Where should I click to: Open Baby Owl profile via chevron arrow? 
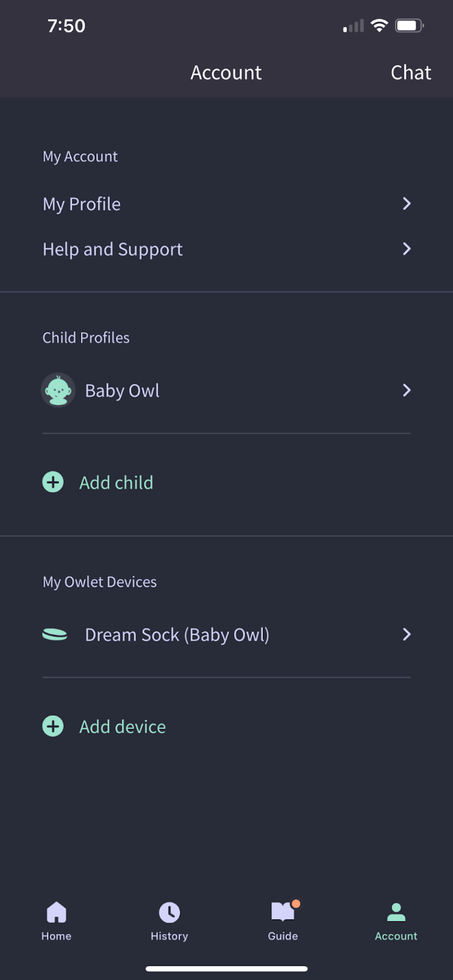(406, 390)
